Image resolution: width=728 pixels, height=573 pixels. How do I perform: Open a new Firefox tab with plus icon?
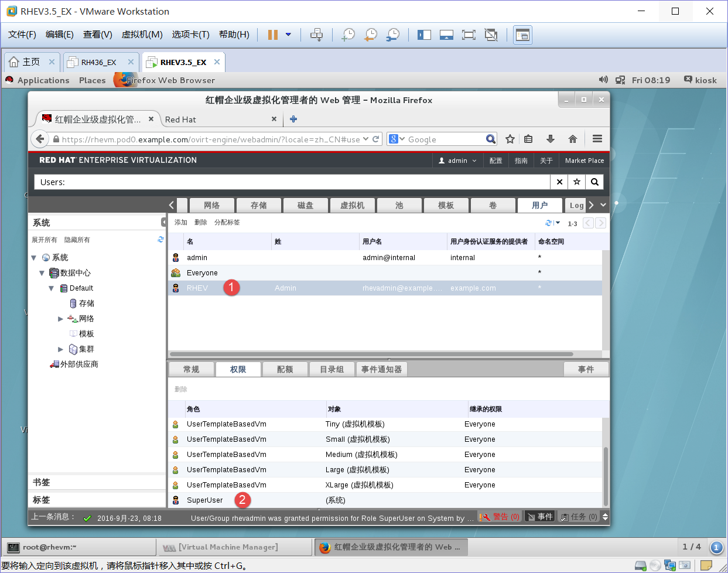[x=293, y=119]
